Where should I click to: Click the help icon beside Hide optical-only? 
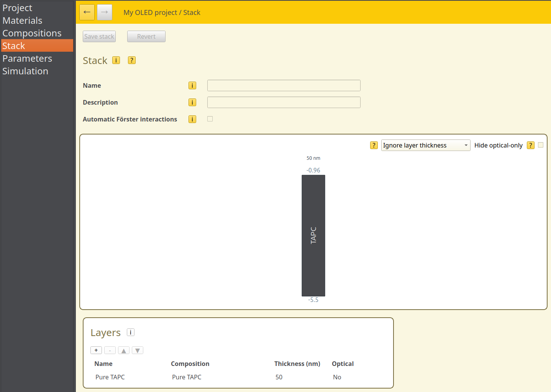click(531, 145)
